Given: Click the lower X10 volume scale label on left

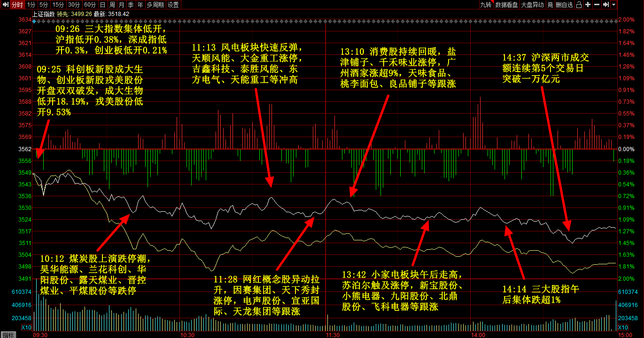Looking at the screenshot, I should pos(27,327).
